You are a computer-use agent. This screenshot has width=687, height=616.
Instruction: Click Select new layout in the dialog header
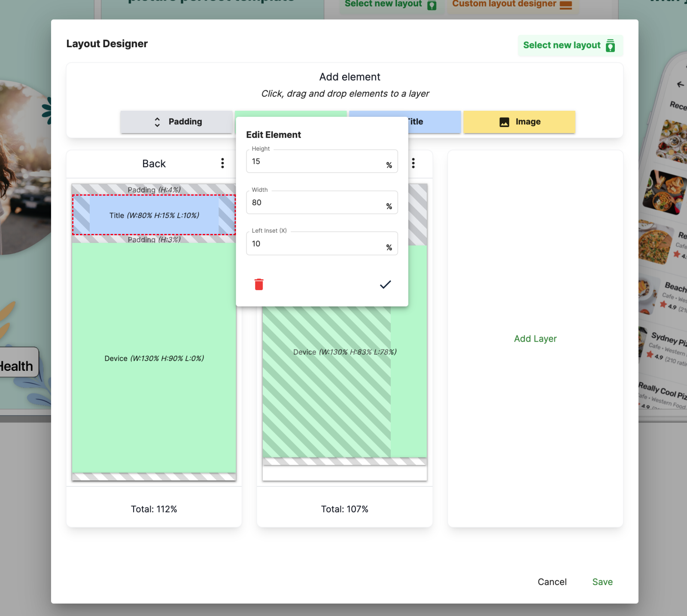[570, 46]
